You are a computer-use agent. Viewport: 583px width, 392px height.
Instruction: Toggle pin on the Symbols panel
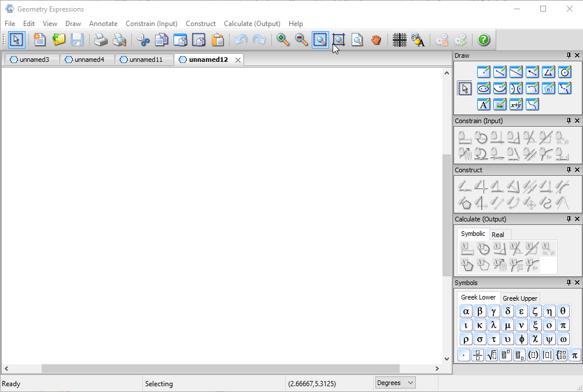(569, 283)
